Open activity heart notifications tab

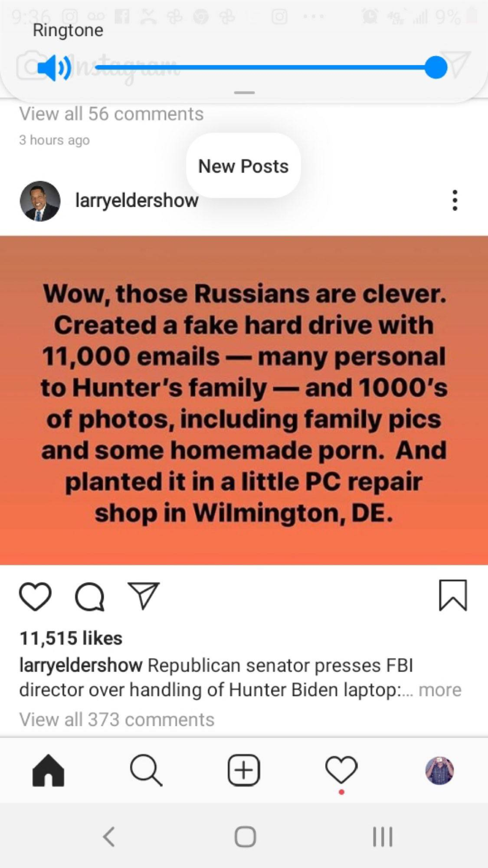click(x=341, y=770)
